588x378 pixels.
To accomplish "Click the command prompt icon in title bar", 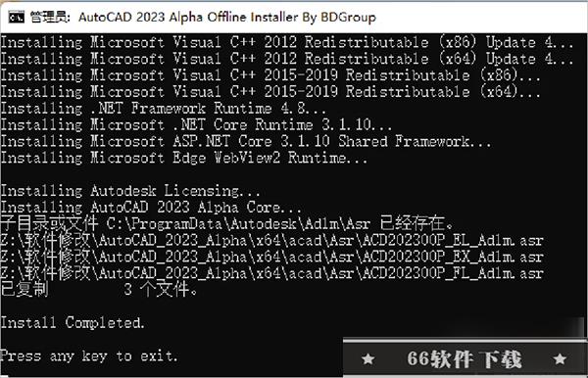I will tap(17, 17).
